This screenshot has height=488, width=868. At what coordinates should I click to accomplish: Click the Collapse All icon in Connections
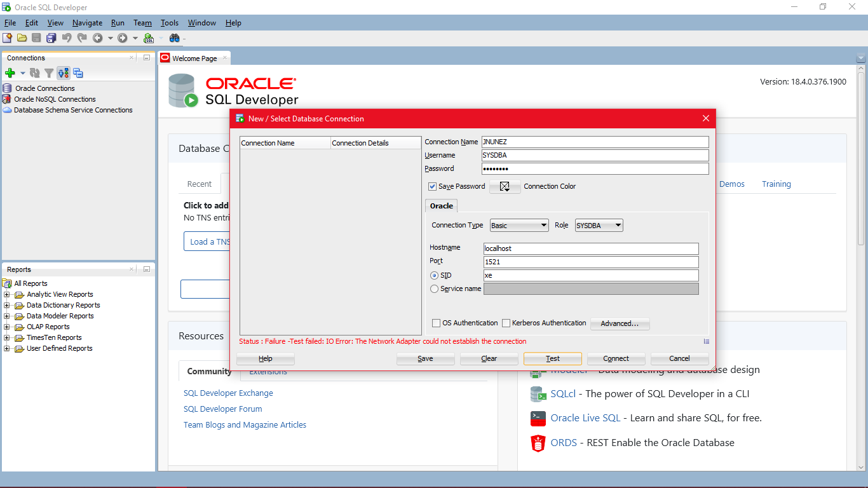pyautogui.click(x=78, y=73)
